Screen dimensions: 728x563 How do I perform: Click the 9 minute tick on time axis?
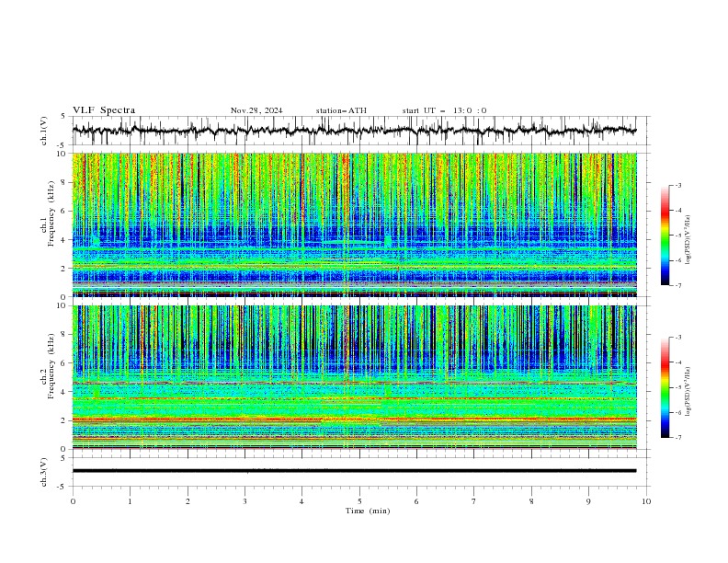(588, 501)
